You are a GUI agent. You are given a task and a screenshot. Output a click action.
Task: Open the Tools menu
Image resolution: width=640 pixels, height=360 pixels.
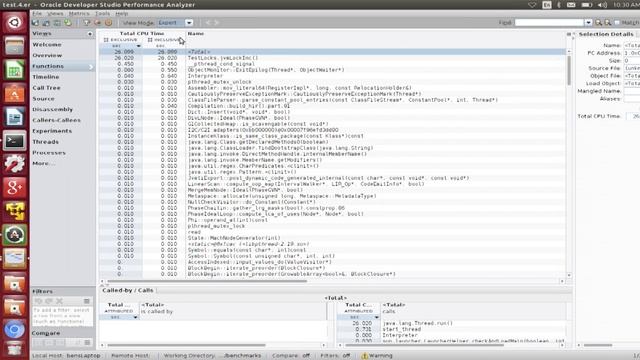tap(102, 13)
